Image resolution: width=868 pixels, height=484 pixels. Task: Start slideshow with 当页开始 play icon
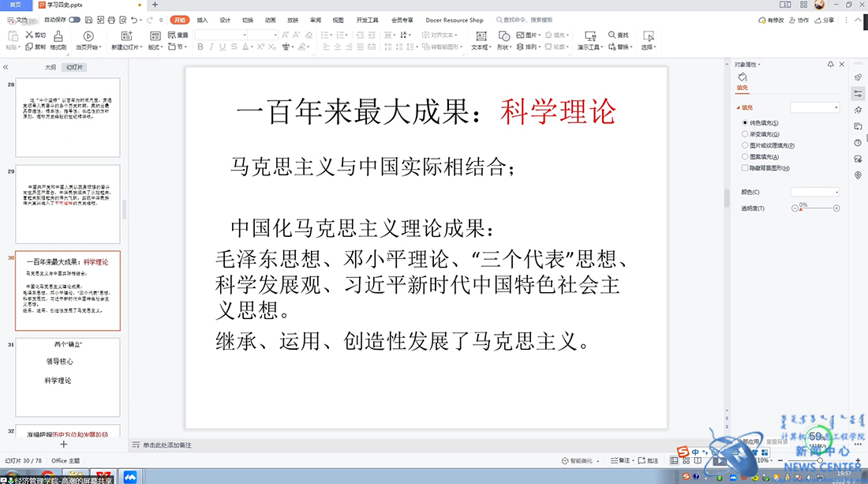coord(88,36)
